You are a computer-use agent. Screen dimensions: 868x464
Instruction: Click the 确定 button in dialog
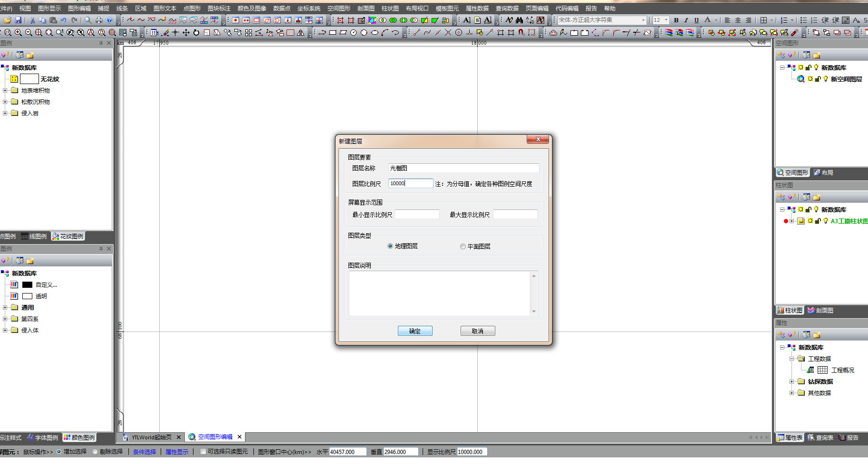pyautogui.click(x=415, y=331)
